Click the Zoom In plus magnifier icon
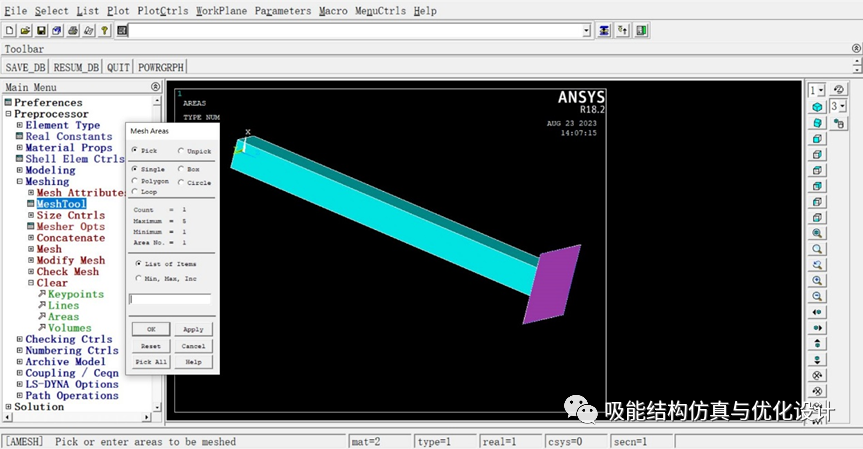 817,281
